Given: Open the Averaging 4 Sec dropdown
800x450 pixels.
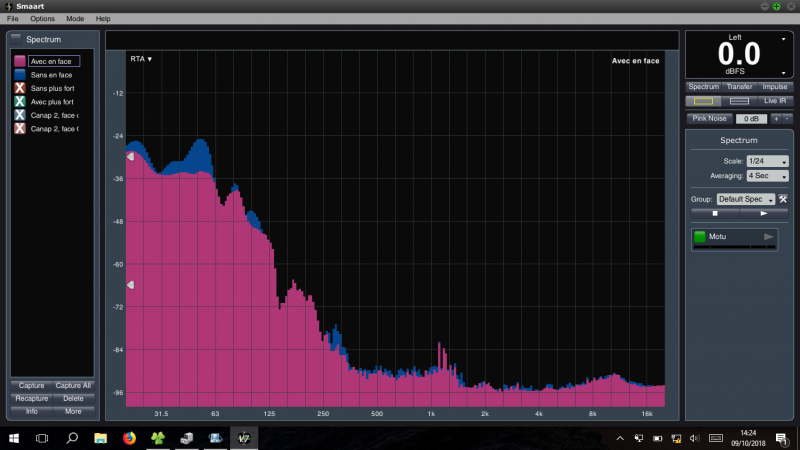Looking at the screenshot, I should click(767, 175).
